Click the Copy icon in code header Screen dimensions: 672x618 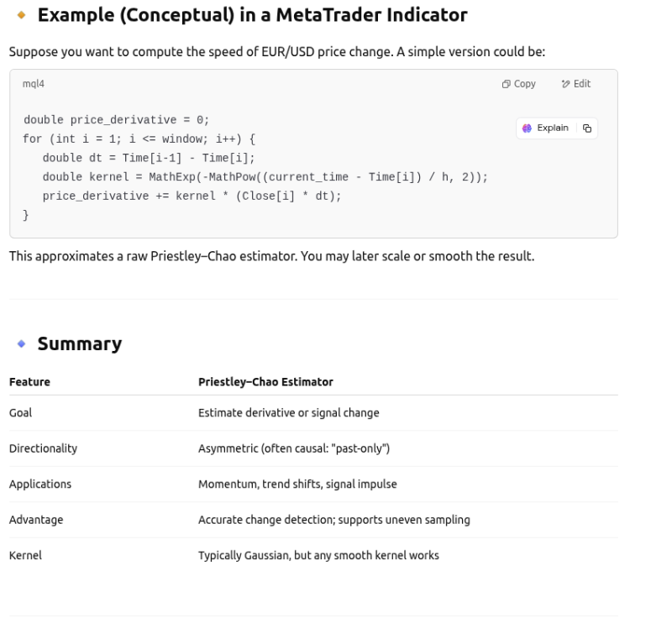506,84
